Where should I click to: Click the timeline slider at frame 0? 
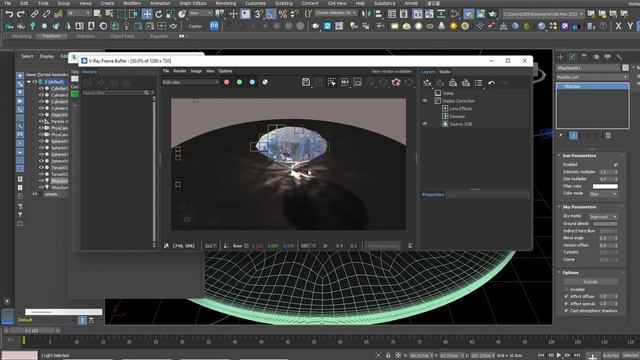click(x=24, y=340)
